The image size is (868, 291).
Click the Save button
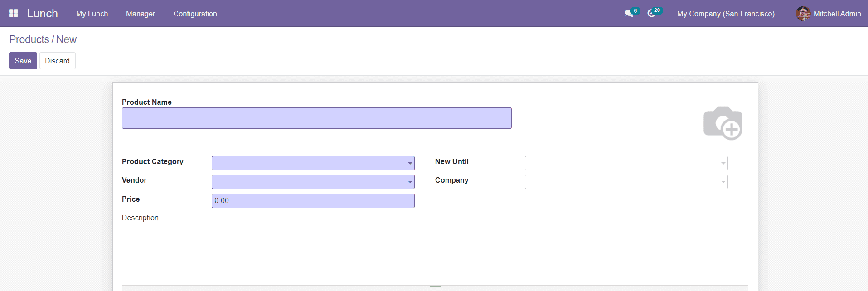tap(23, 61)
